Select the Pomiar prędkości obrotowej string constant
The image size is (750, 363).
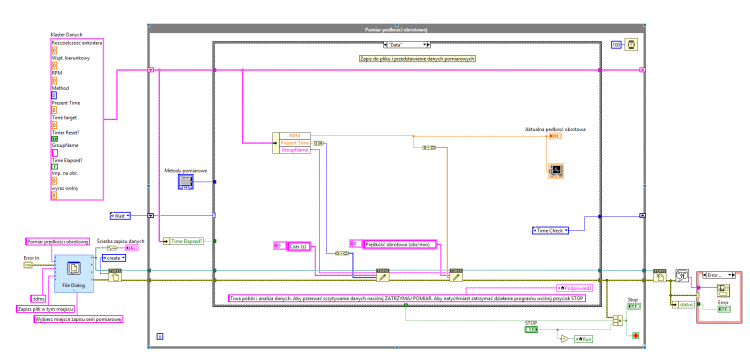coord(57,241)
